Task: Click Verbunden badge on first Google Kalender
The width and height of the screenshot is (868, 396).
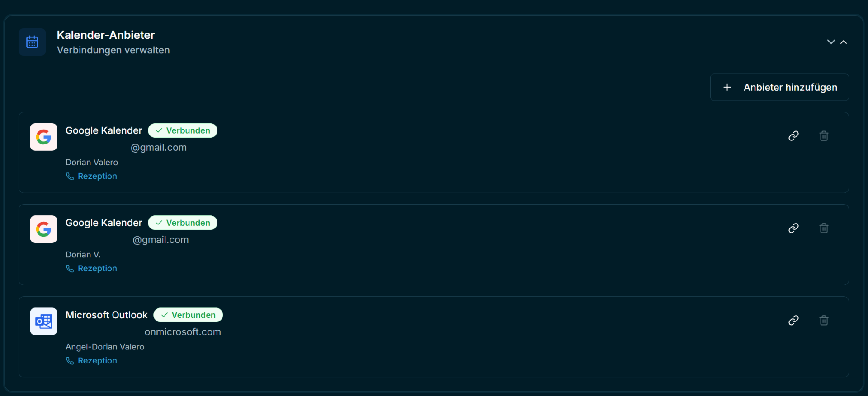Action: coord(183,130)
